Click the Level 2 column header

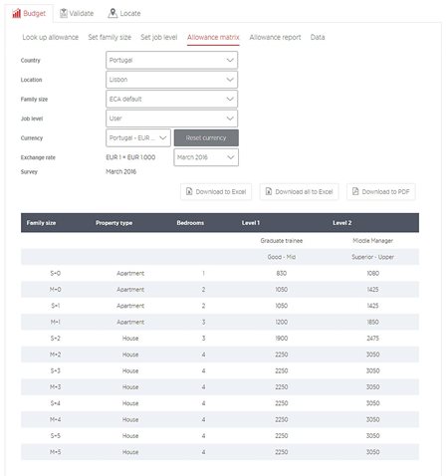342,223
